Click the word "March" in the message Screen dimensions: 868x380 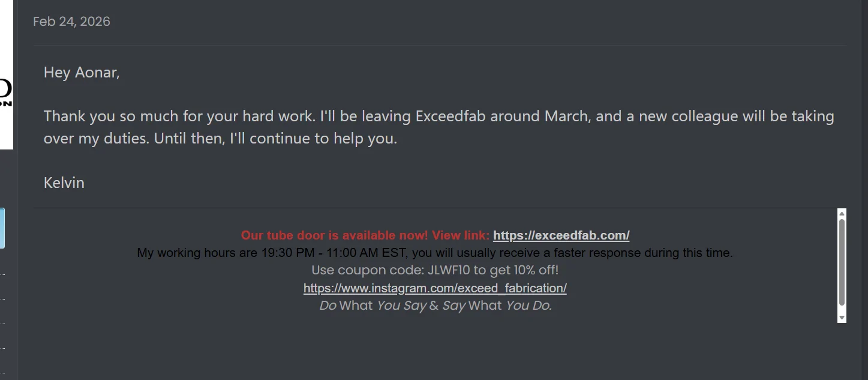click(x=566, y=116)
